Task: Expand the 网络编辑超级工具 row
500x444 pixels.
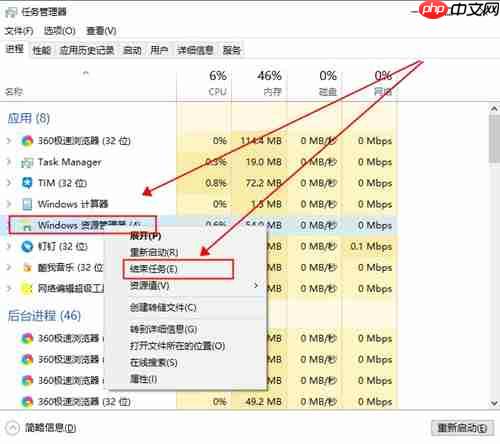Action: 9,288
